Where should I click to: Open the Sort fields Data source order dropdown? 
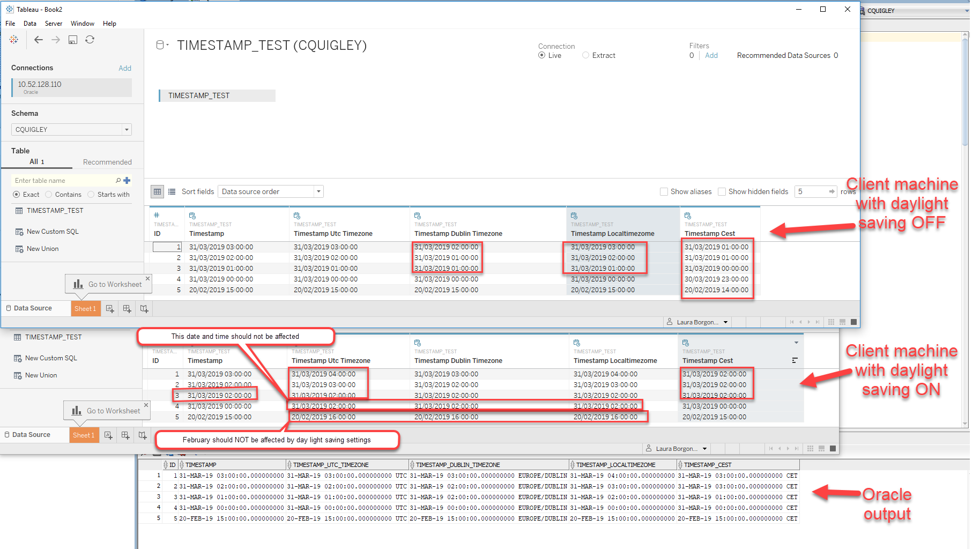(270, 191)
